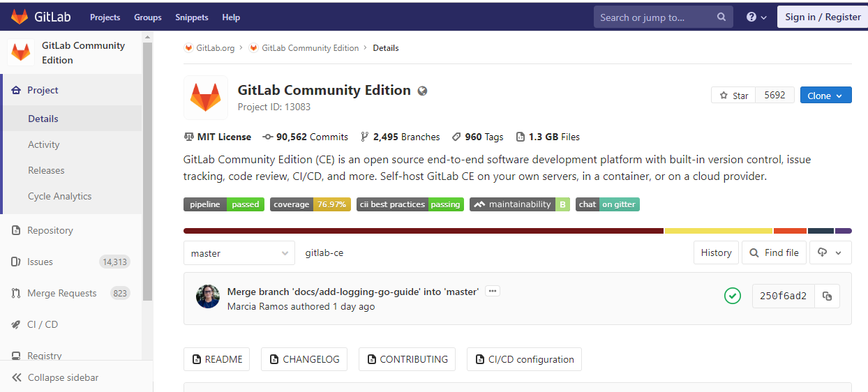Focus the Search or jump to field
The width and height of the screenshot is (868, 392).
coord(663,17)
